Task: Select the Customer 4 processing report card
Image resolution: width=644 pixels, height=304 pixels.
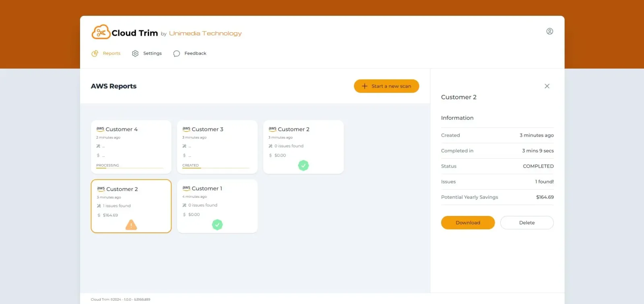Action: click(131, 147)
